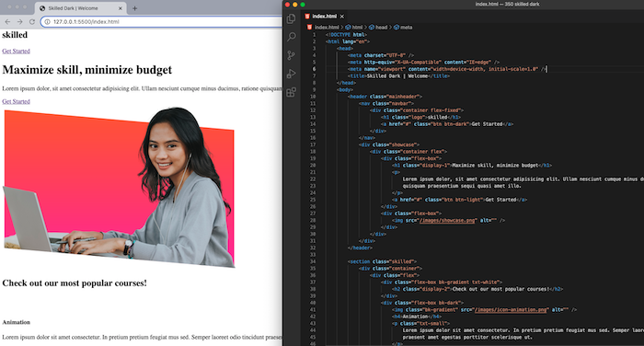Image resolution: width=644 pixels, height=346 pixels.
Task: Click the browser back arrow
Action: coord(7,21)
